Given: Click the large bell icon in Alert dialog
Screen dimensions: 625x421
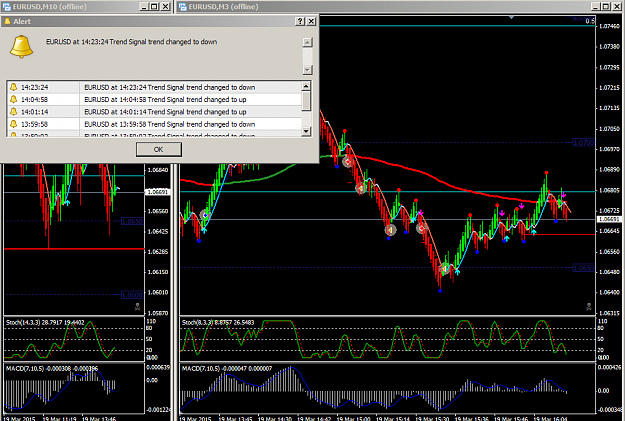Looking at the screenshot, I should (x=22, y=47).
